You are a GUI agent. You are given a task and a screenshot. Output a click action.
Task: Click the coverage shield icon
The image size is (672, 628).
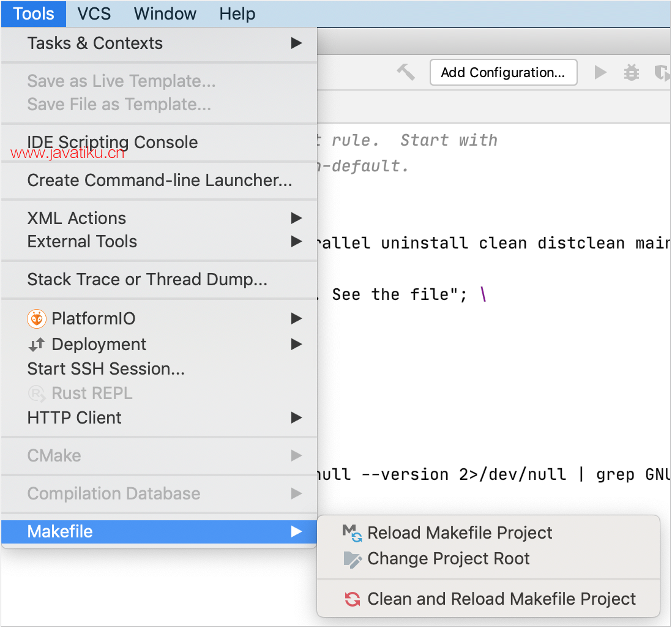click(662, 72)
